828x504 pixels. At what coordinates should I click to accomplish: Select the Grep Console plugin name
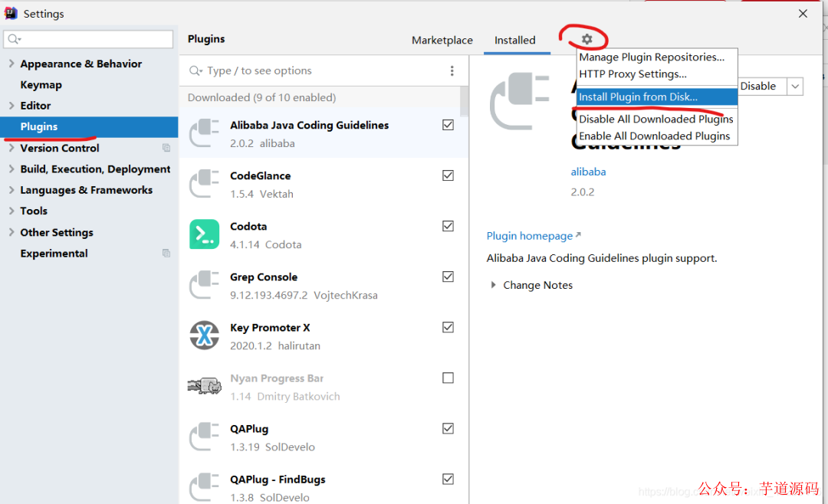pyautogui.click(x=264, y=277)
